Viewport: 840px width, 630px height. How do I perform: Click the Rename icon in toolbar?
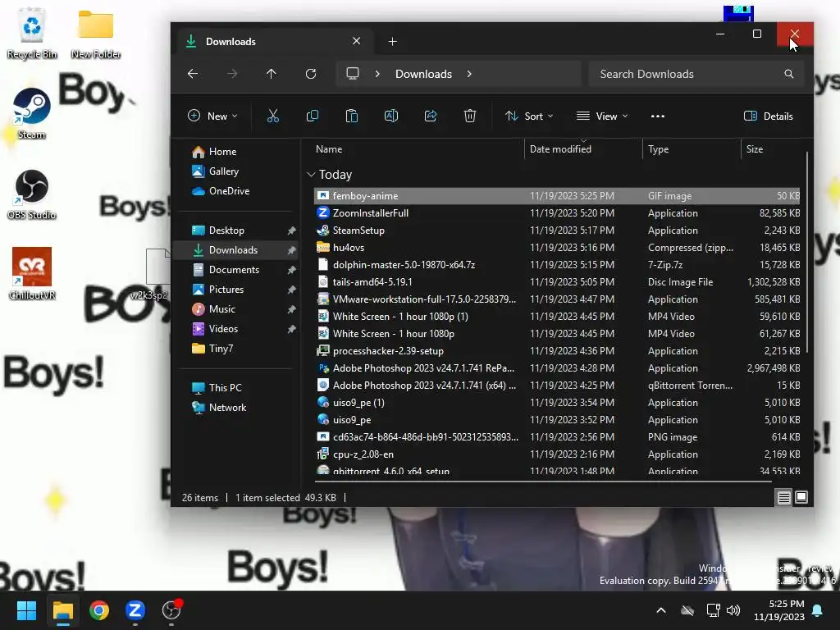coord(391,116)
